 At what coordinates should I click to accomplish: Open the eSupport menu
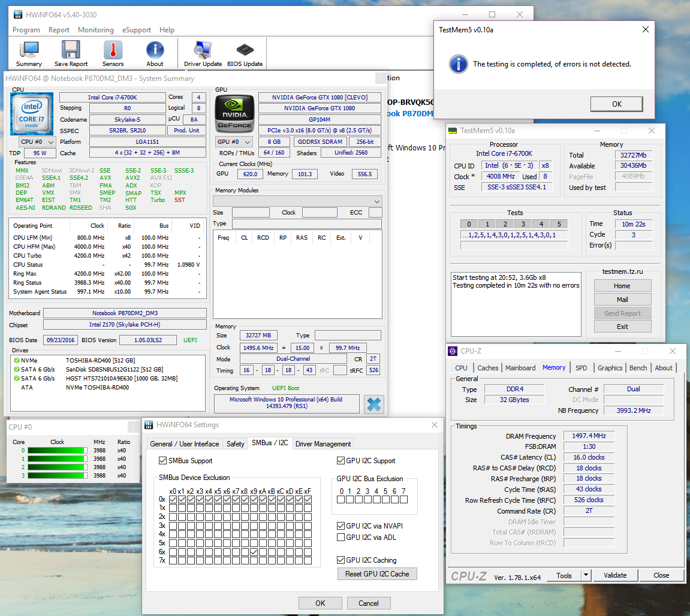[x=137, y=30]
